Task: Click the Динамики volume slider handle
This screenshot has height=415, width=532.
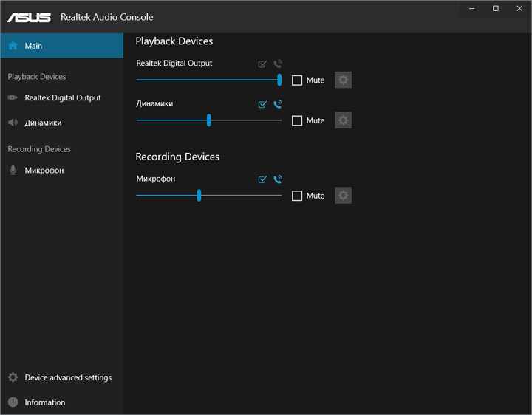Action: 209,120
